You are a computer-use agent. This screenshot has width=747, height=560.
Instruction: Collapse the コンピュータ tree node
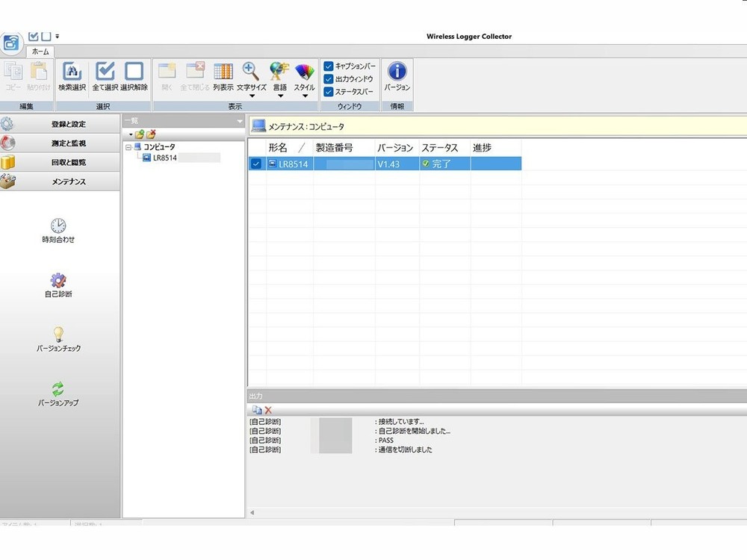(x=128, y=147)
